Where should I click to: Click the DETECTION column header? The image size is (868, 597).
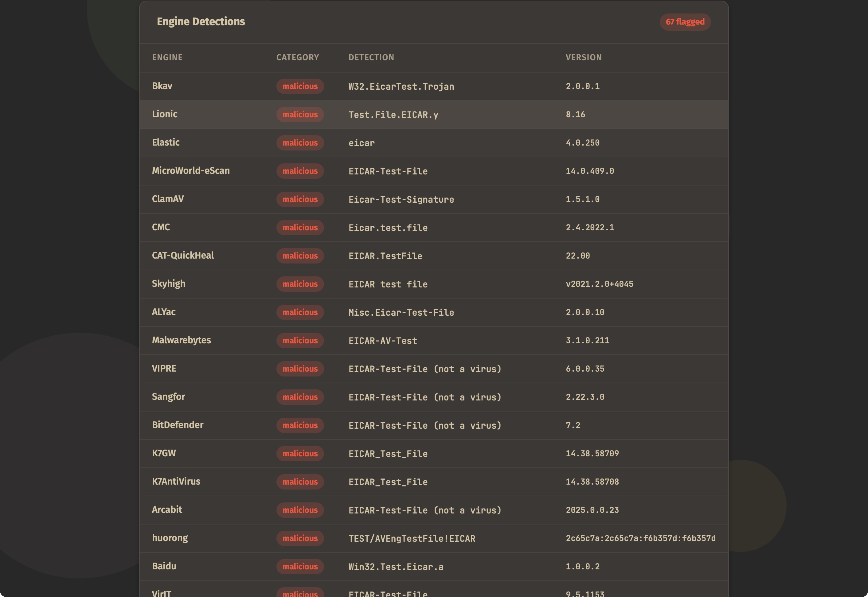371,57
